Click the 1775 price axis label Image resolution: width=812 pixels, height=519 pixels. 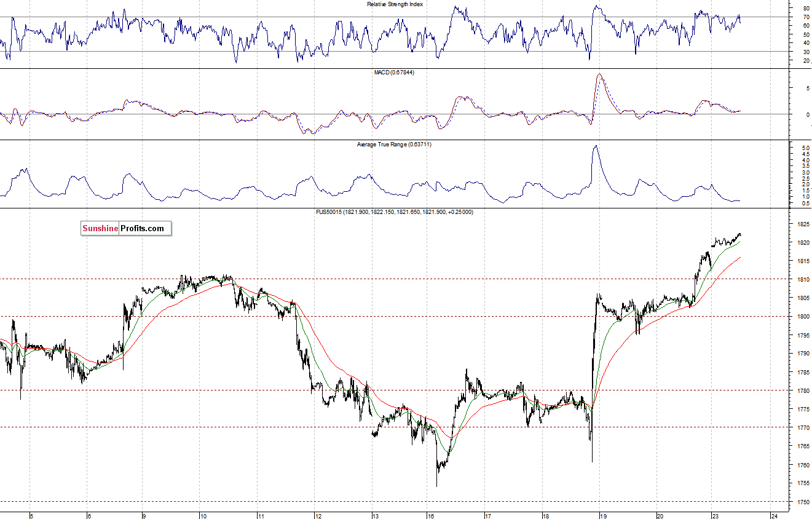803,409
